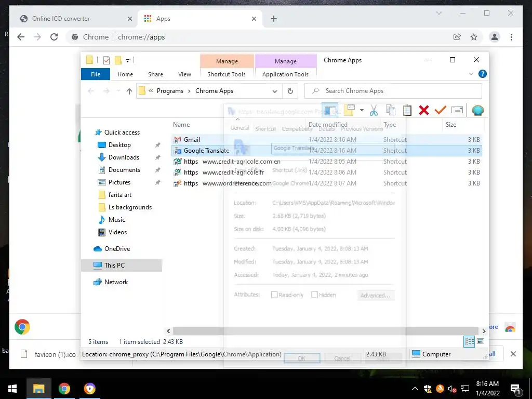Go back in Chrome browser
Image resolution: width=532 pixels, height=399 pixels.
[x=21, y=37]
